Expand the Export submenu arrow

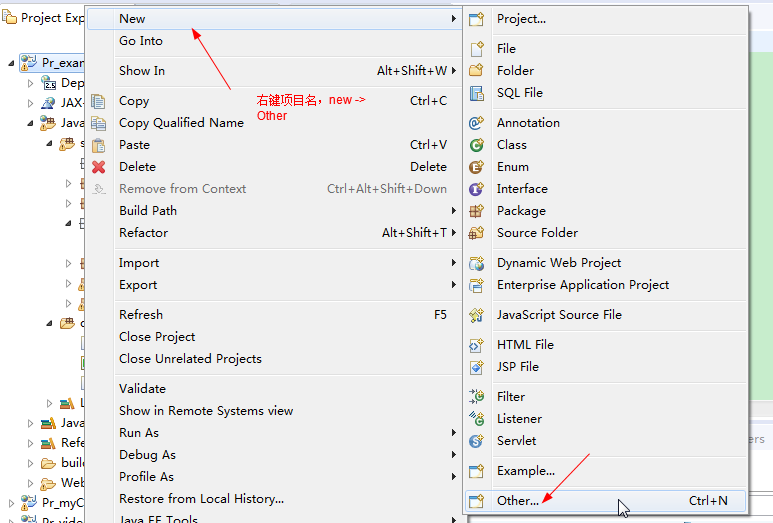[454, 285]
